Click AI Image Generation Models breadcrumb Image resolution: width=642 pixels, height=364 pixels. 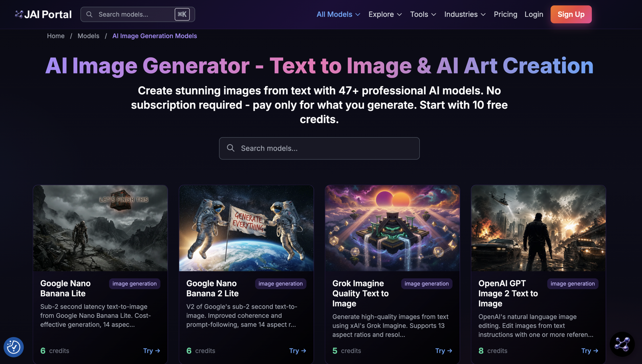point(154,36)
